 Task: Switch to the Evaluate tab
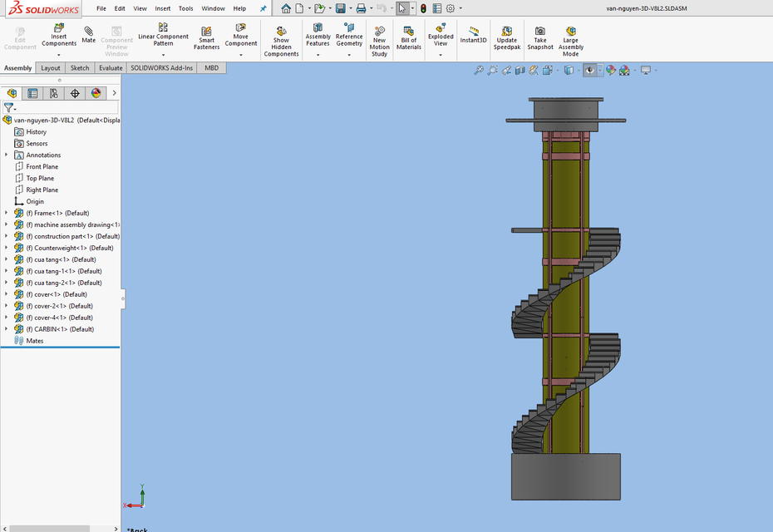[110, 67]
